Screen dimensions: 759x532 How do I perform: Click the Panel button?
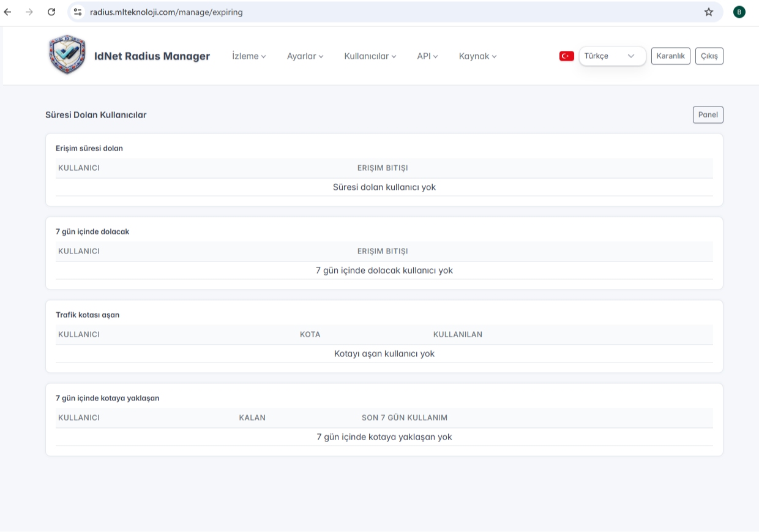pos(708,114)
